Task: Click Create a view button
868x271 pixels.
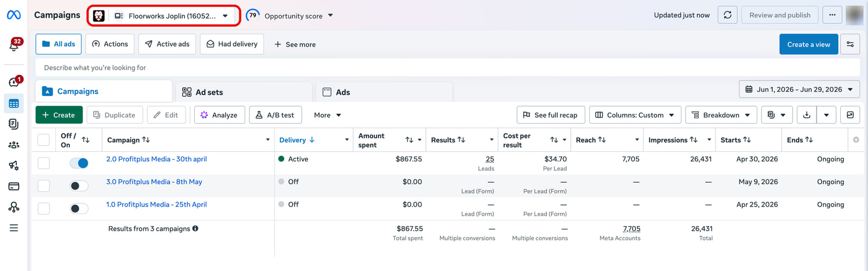Action: (808, 44)
